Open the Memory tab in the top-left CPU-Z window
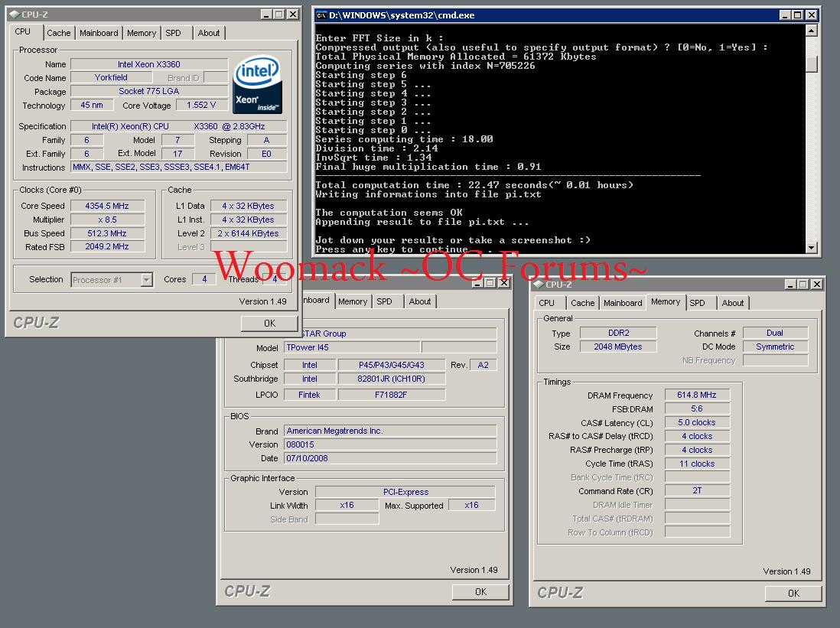The image size is (840, 628). 142,33
